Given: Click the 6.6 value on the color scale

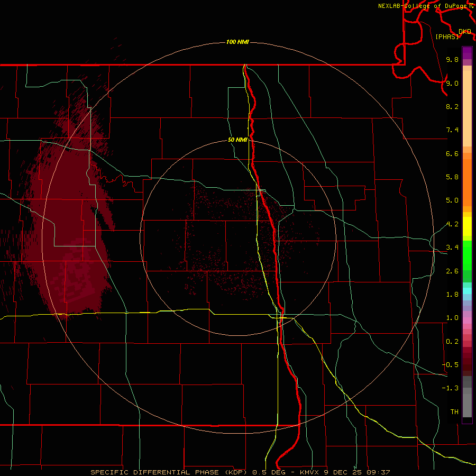Looking at the screenshot, I should [452, 153].
